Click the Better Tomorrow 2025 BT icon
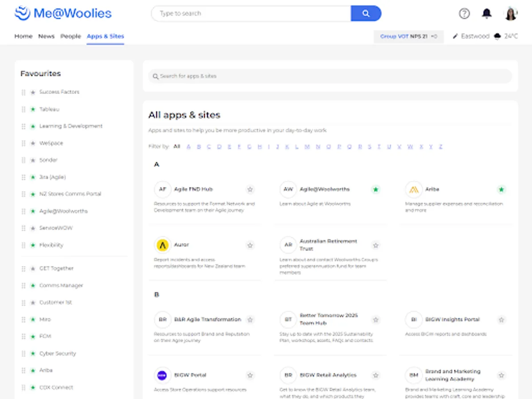The image size is (532, 399). point(288,320)
